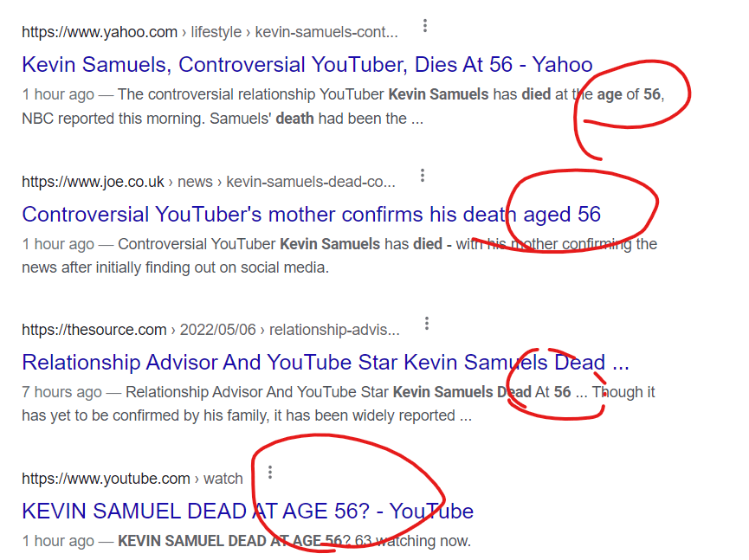Click the "NBC reported this morning" snippet text
The width and height of the screenshot is (749, 560).
pos(104,119)
